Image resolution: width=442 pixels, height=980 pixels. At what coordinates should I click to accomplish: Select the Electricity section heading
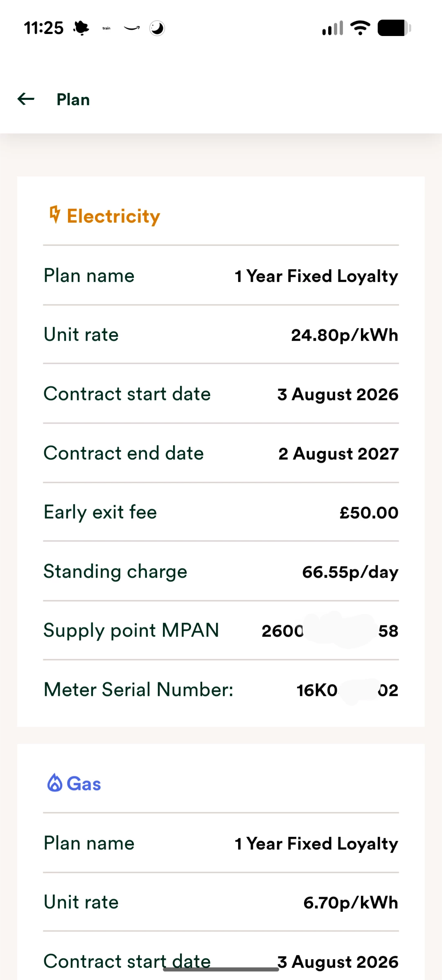[113, 216]
